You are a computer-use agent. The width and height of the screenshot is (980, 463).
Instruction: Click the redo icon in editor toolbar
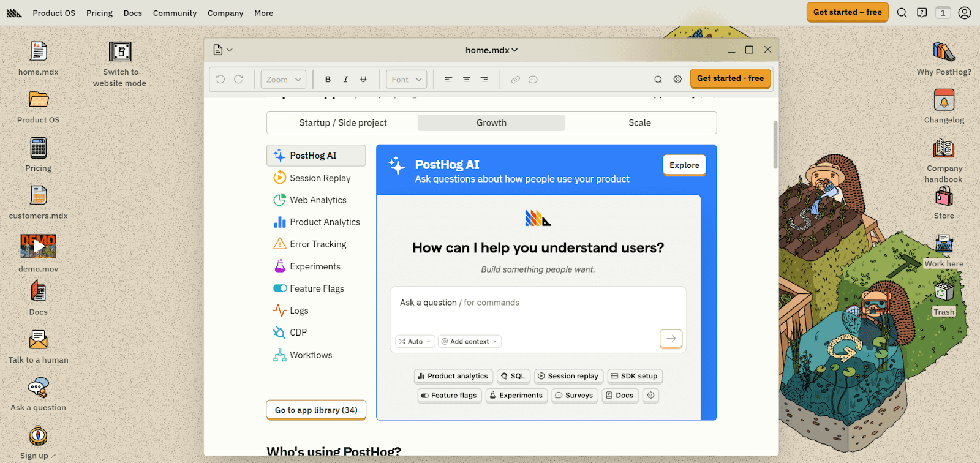pyautogui.click(x=239, y=79)
